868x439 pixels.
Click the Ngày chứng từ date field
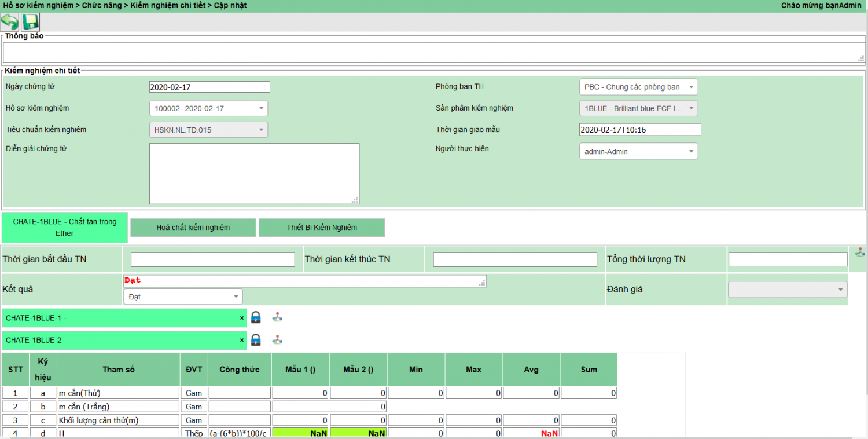tap(209, 87)
